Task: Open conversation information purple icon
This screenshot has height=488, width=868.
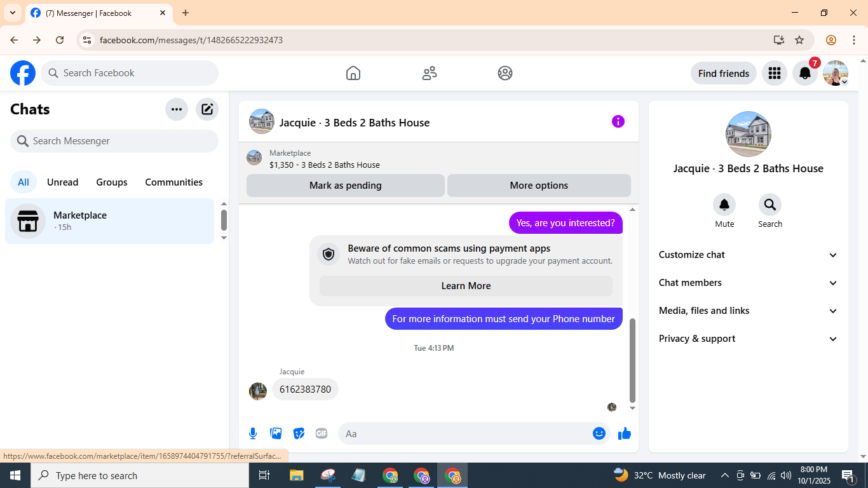Action: (618, 121)
